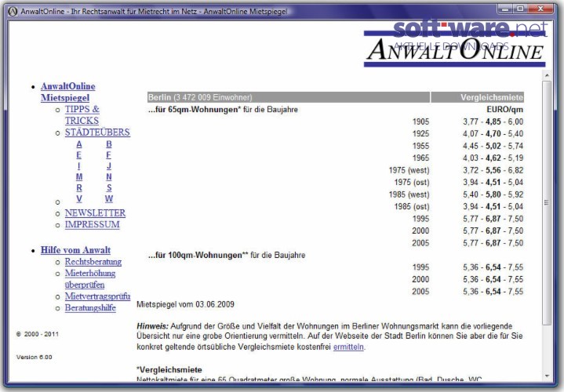Select the 1975 (west) row label
The height and width of the screenshot is (392, 564).
[x=409, y=170]
